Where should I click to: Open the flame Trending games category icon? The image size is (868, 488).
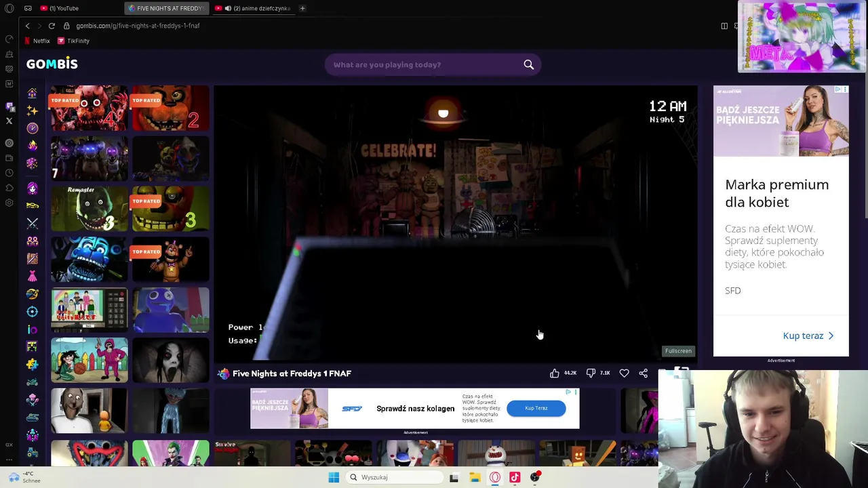pyautogui.click(x=32, y=145)
